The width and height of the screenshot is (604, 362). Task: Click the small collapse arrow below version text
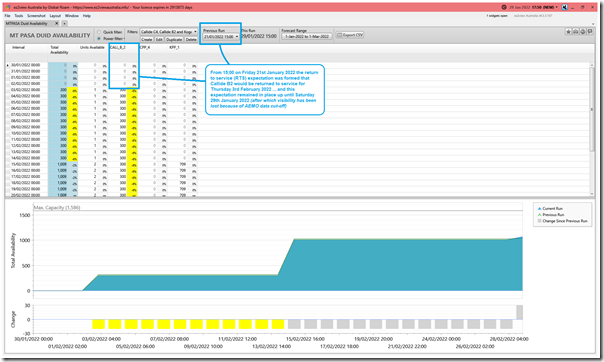coord(593,24)
